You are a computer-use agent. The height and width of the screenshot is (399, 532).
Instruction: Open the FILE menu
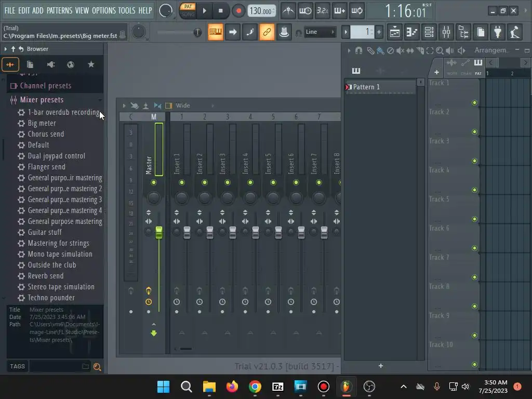pos(10,10)
